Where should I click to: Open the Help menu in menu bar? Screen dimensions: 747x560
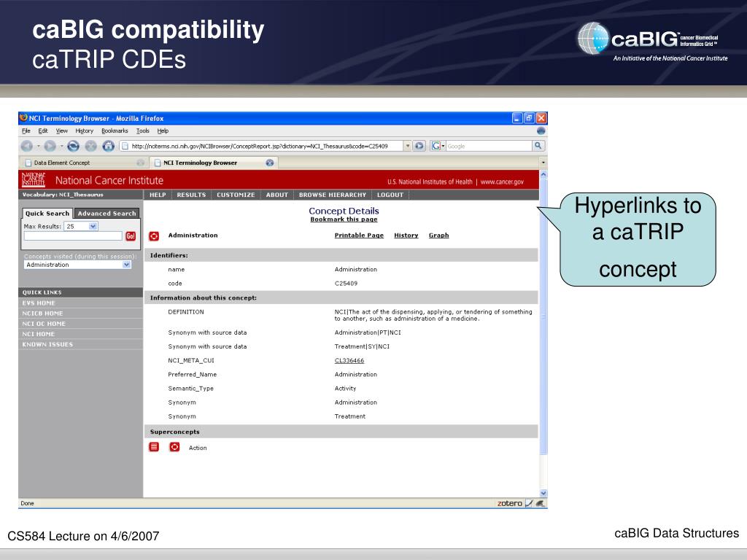[163, 131]
